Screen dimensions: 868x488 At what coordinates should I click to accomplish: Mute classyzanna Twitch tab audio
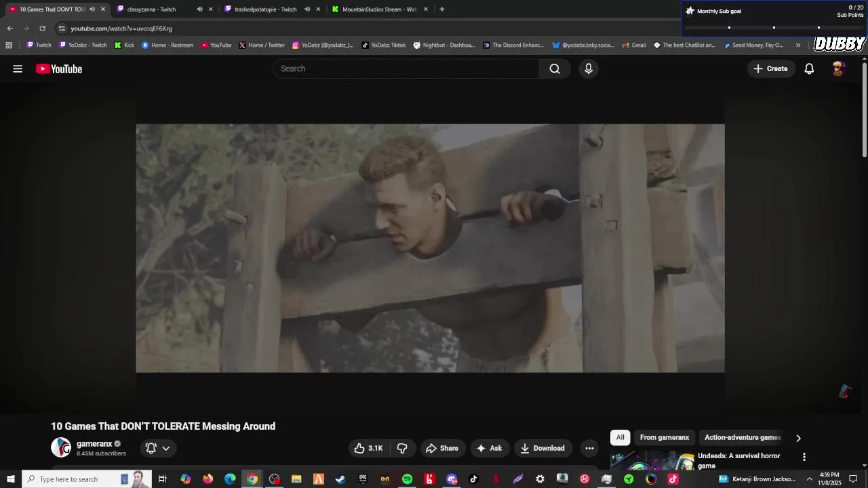point(199,9)
